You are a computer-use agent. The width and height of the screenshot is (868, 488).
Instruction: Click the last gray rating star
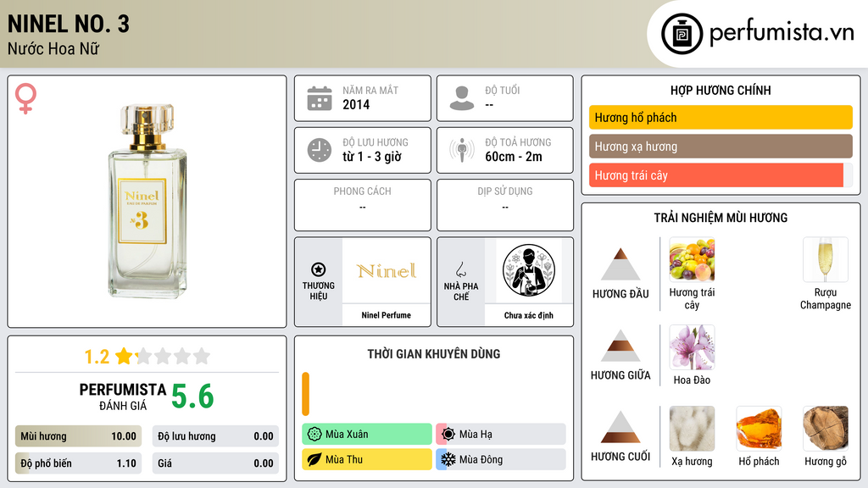[202, 356]
